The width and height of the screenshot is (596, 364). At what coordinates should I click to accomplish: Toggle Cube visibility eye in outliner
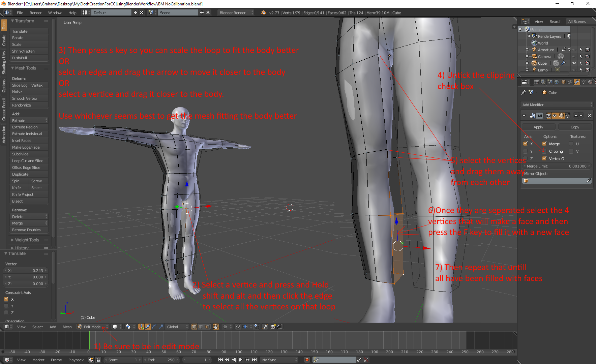(x=574, y=63)
